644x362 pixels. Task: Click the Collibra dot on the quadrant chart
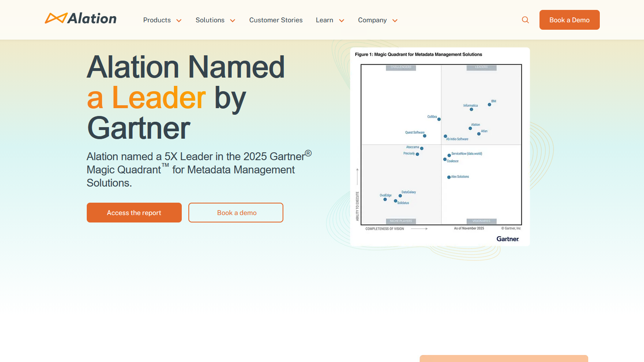439,119
